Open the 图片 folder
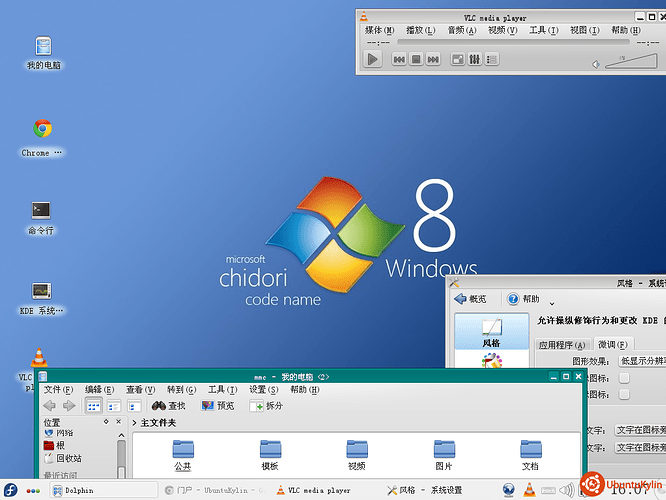This screenshot has width=666, height=500. (x=444, y=455)
